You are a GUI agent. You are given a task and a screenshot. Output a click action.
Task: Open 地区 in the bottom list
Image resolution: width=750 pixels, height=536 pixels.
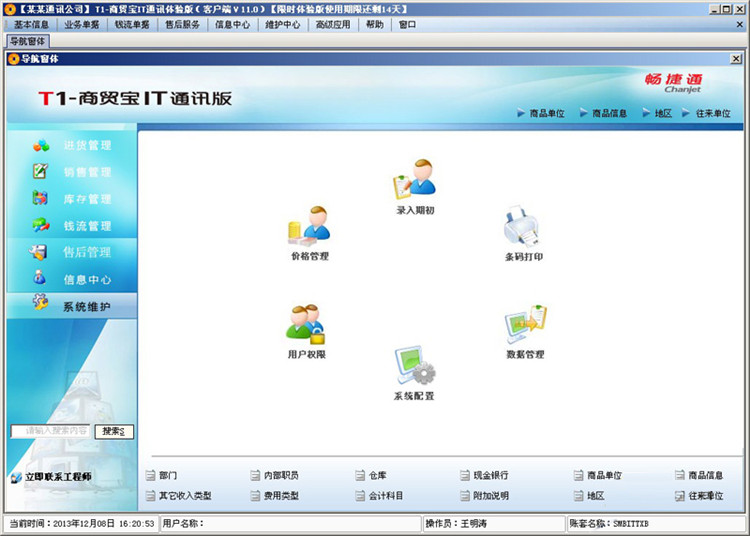[x=589, y=496]
